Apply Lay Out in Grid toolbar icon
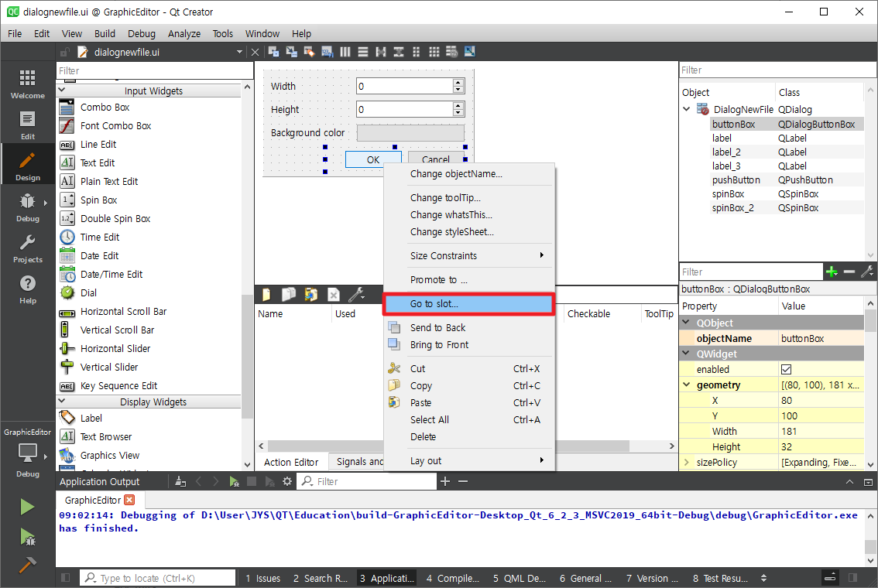 (x=434, y=52)
